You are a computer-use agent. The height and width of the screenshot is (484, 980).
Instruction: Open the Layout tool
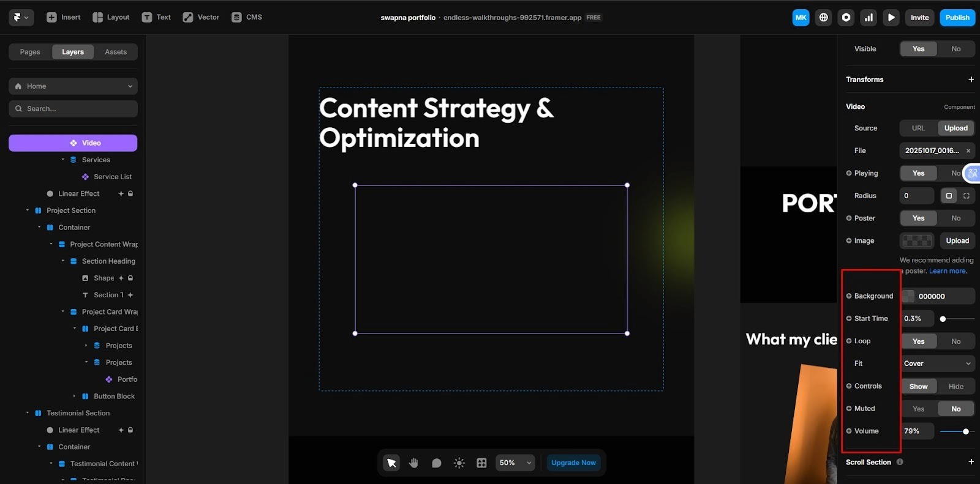coord(111,17)
